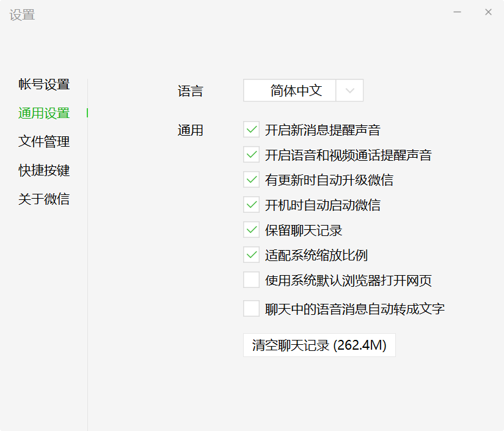Viewport: 504px width, 431px height.
Task: Open the 关于微信 page
Action: coord(44,199)
